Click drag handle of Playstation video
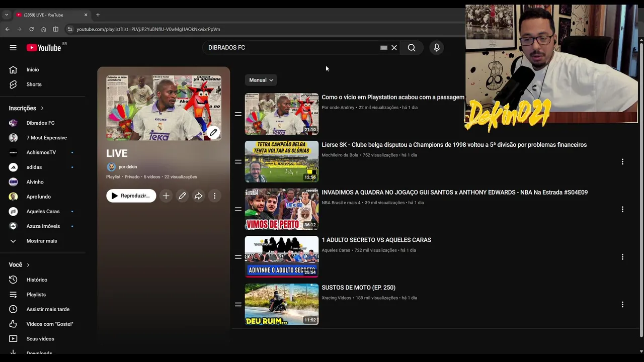This screenshot has width=644, height=362. (238, 114)
